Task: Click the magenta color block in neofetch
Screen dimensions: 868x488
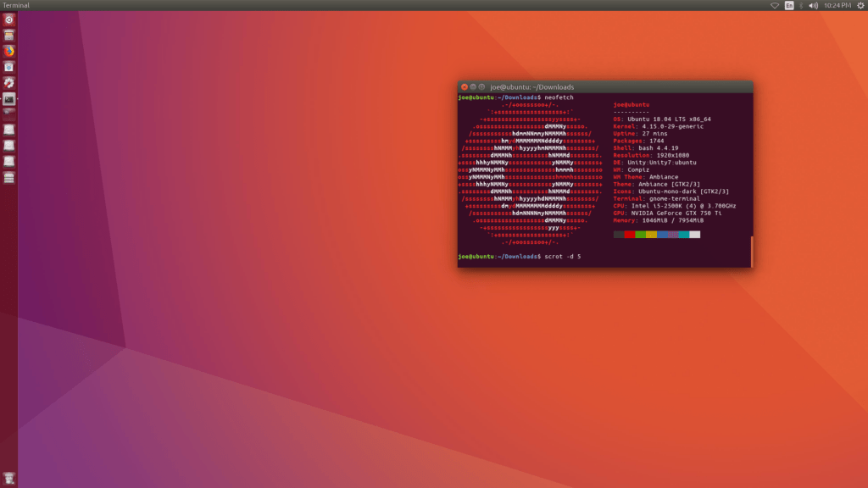Action: point(673,235)
